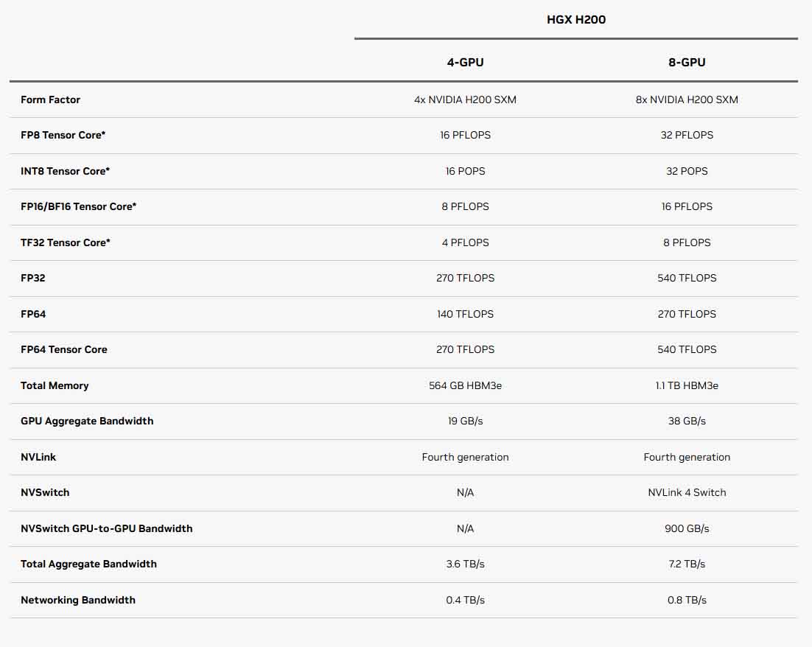
Task: Click the GPU Aggregate Bandwidth label
Action: click(x=87, y=421)
